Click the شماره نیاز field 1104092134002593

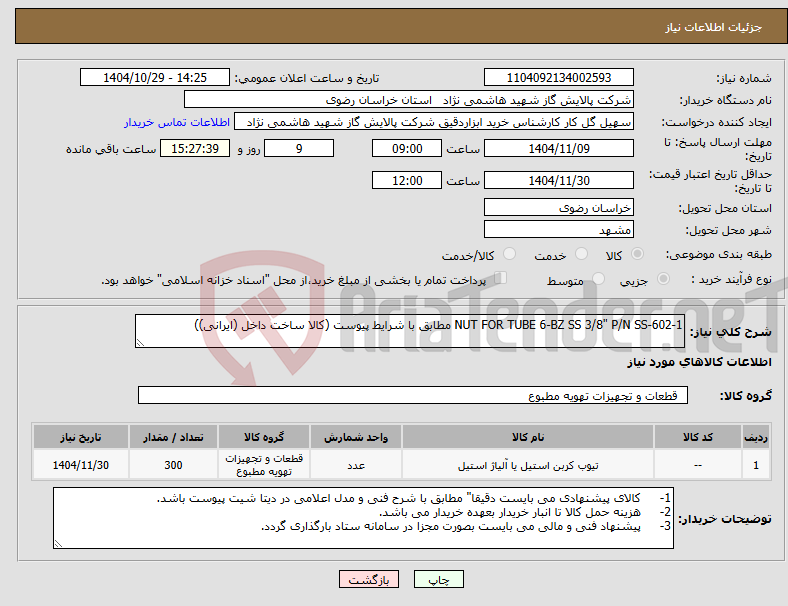[x=558, y=78]
